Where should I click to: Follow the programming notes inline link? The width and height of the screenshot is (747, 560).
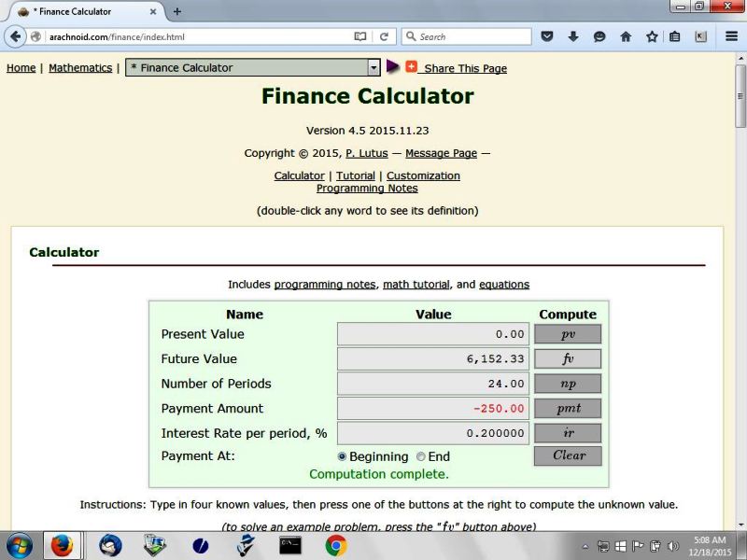(325, 285)
